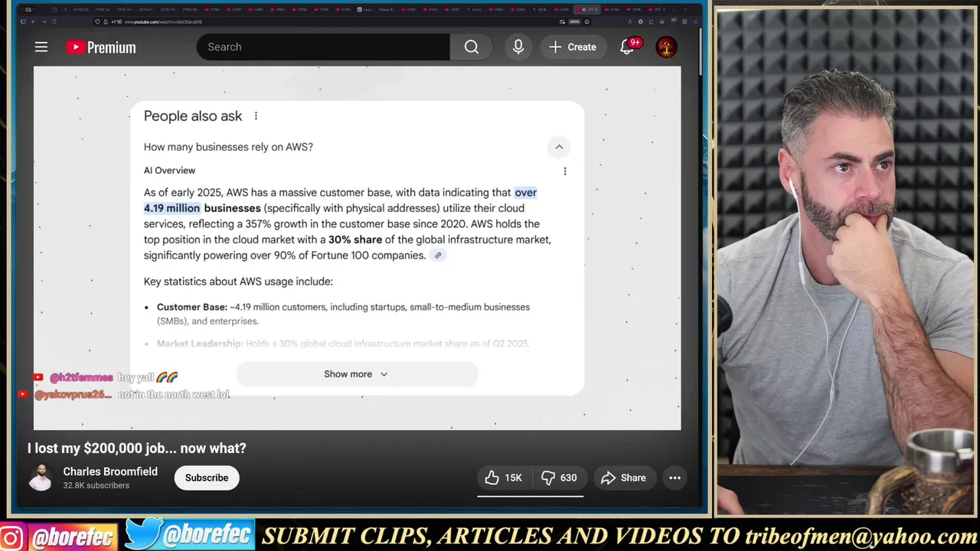Collapse answer using the chevron-up circle

point(559,147)
